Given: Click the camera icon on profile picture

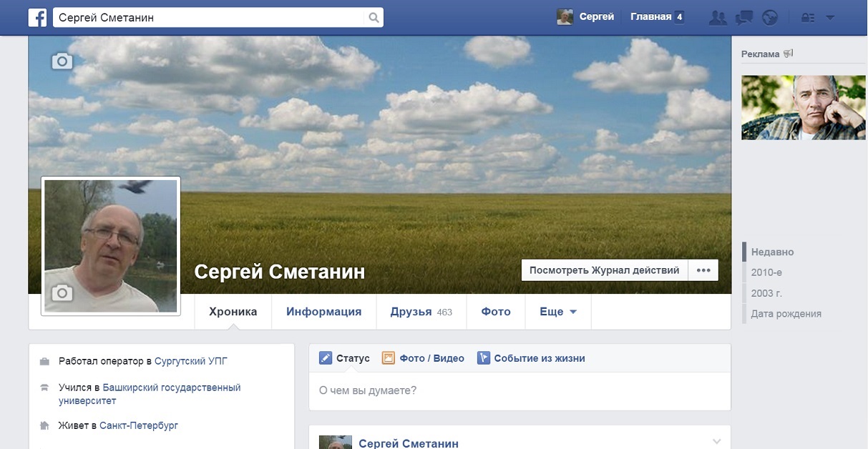Looking at the screenshot, I should (x=62, y=292).
